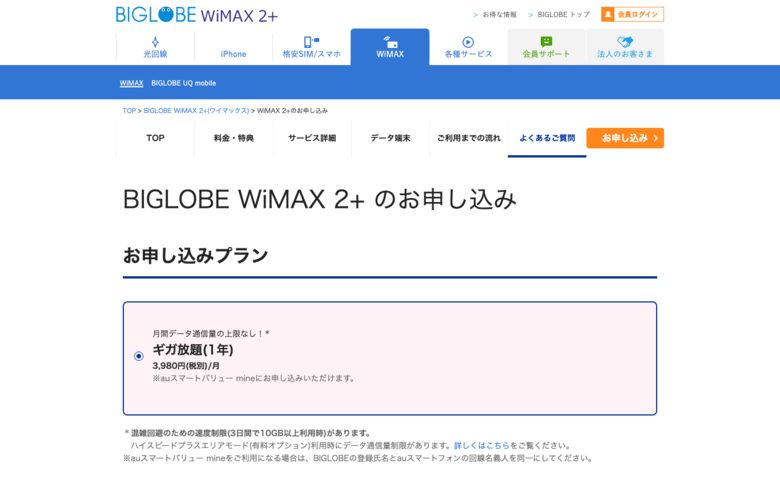Open BIGLOBE WiMAX 2+(ワイマックス) breadcrumb link
780x480 pixels.
[196, 110]
